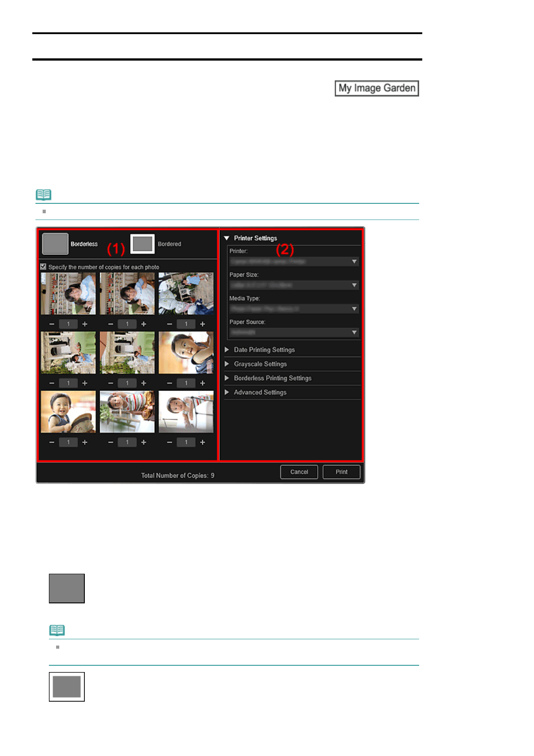Expand Borderless Printing Settings

272,378
